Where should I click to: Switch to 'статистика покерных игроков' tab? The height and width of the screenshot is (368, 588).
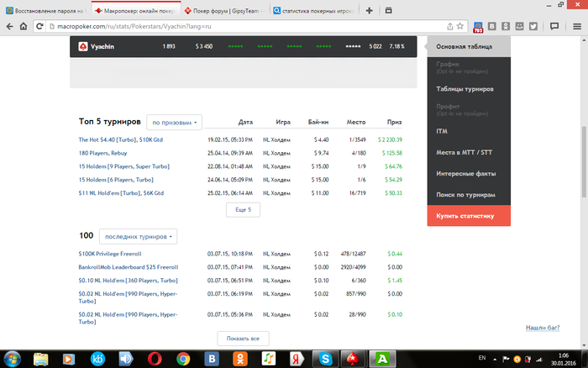tap(314, 11)
